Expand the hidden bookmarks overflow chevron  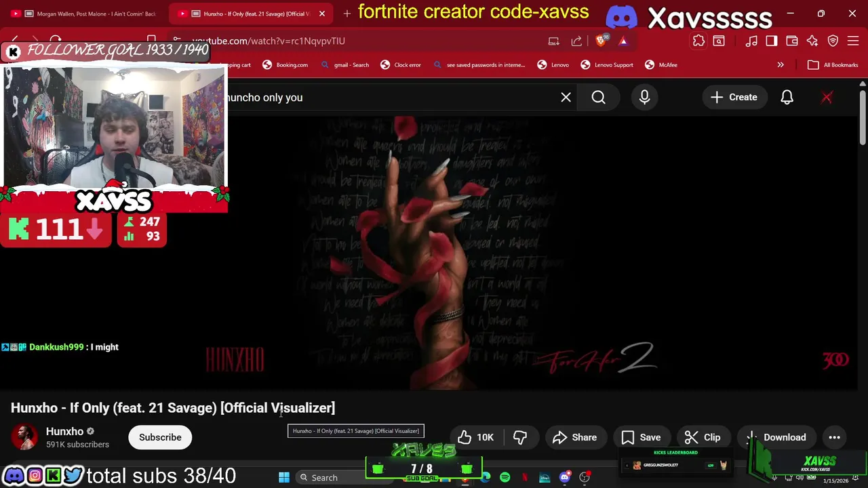(781, 65)
